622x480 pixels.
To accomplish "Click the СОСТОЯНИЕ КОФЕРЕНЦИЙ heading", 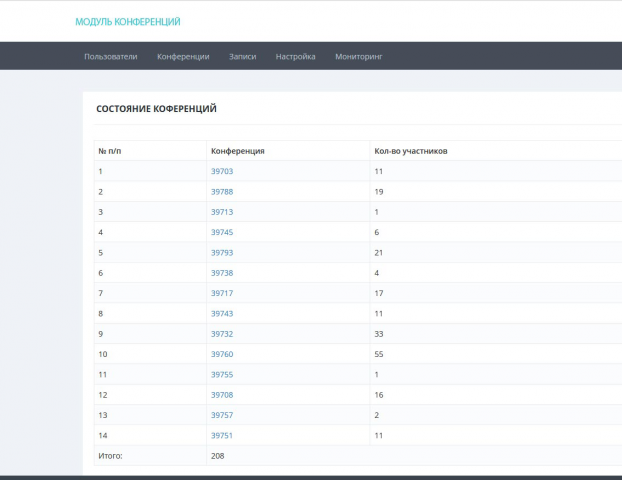I will tap(156, 109).
